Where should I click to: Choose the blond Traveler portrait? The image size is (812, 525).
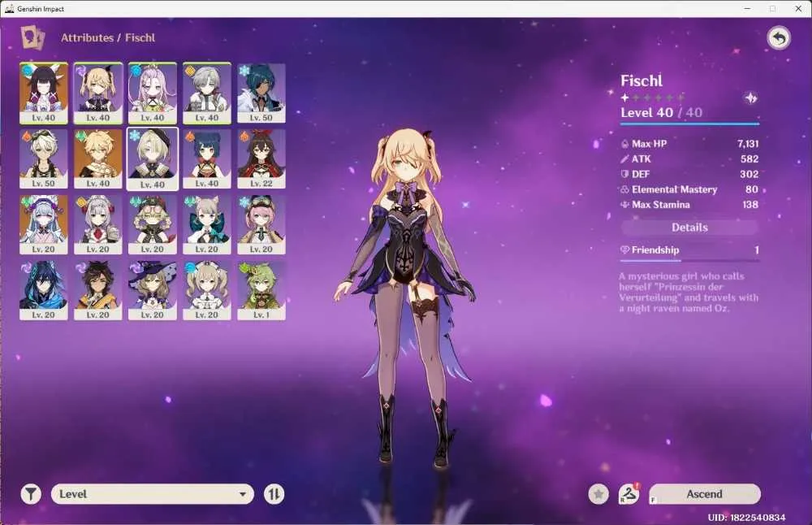(98, 159)
